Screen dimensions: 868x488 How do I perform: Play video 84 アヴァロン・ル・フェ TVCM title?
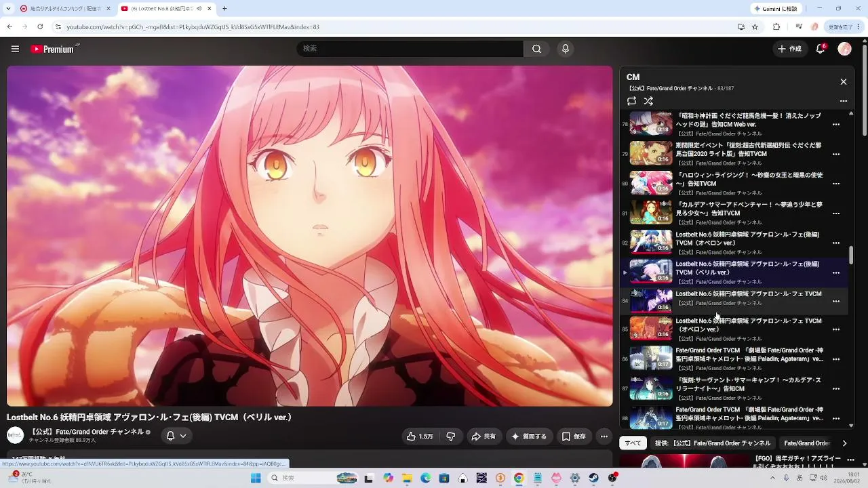pos(749,294)
